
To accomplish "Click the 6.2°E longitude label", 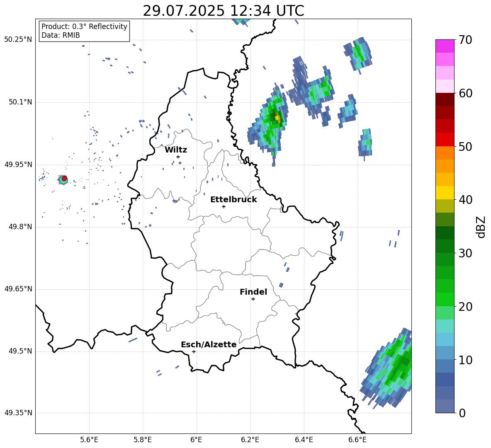I will pos(250,440).
